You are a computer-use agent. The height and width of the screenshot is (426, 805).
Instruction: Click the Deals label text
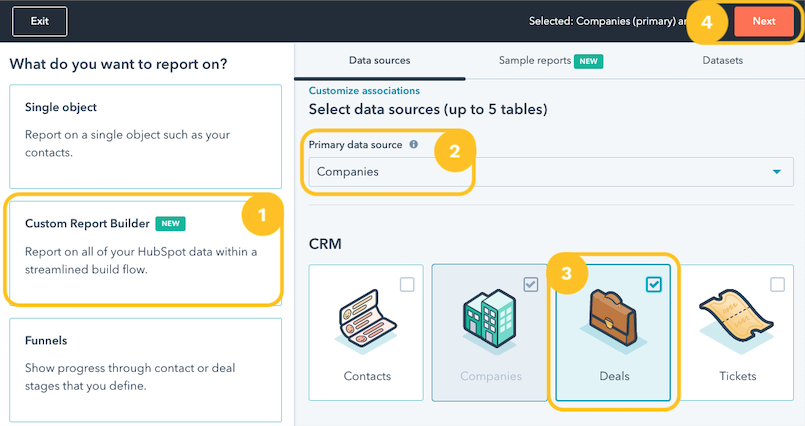[x=614, y=376]
